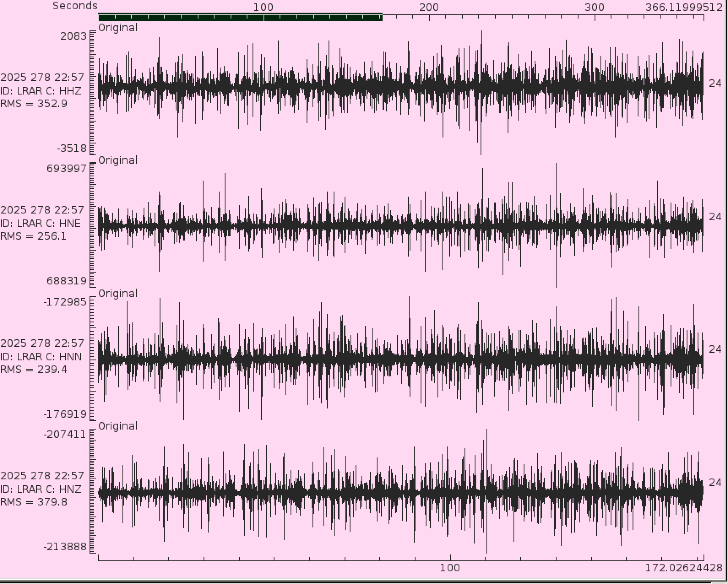Click the 200 mark on the top seconds axis
This screenshot has width=728, height=584.
[429, 7]
